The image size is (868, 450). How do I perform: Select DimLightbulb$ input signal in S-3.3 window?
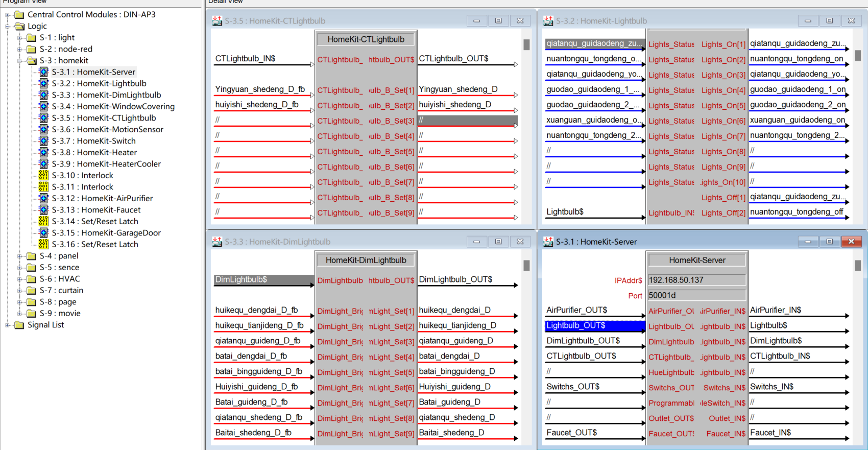coord(264,279)
